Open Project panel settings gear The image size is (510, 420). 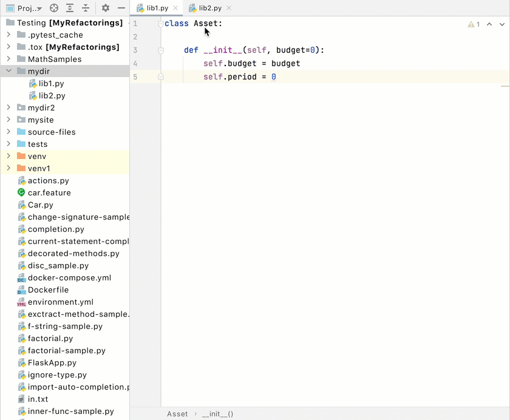click(x=106, y=8)
